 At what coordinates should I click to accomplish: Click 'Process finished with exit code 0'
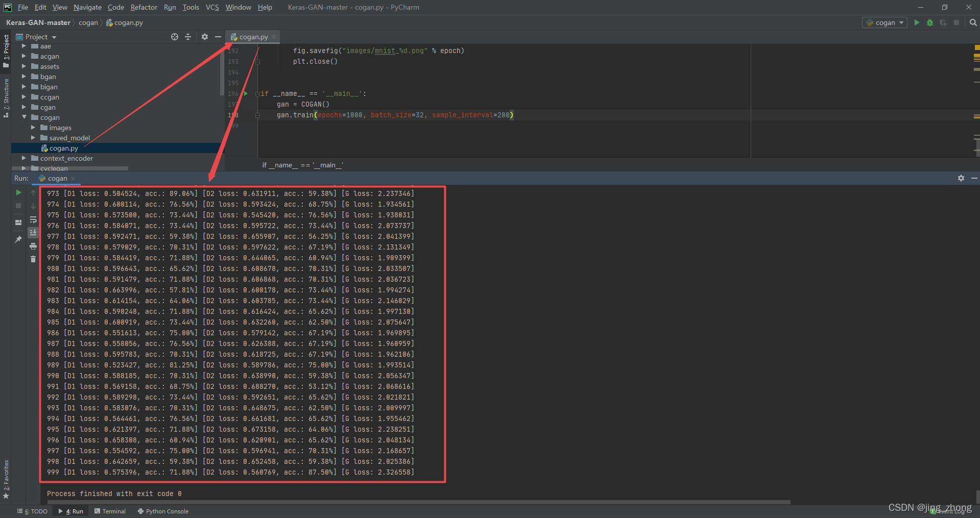114,494
